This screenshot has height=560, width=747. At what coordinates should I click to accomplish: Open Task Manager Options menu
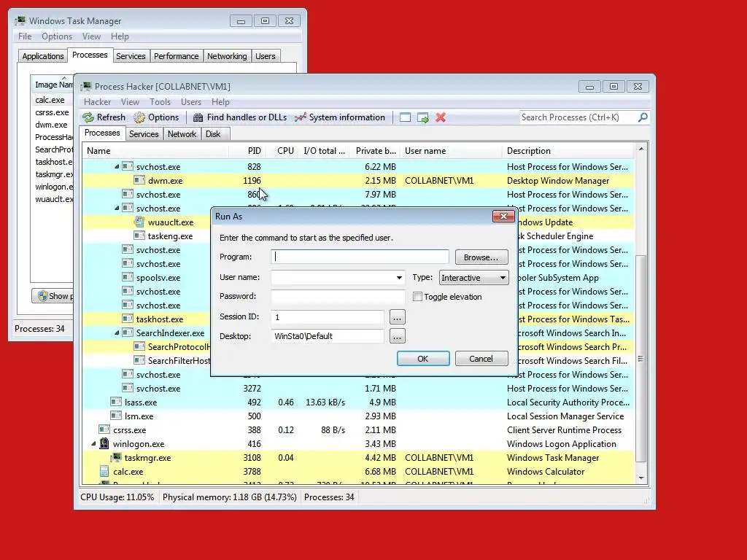[57, 36]
